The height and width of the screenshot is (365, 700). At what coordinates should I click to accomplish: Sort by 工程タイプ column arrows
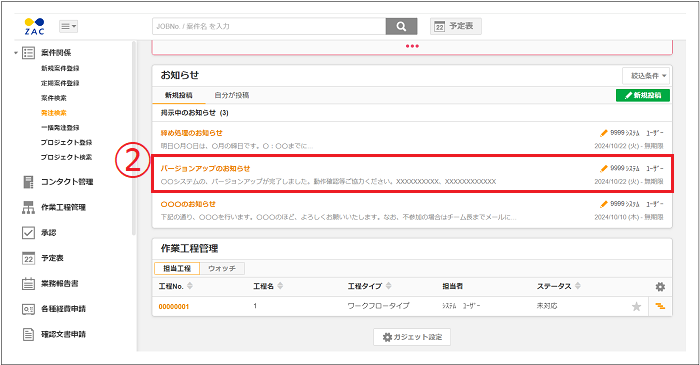pyautogui.click(x=388, y=286)
